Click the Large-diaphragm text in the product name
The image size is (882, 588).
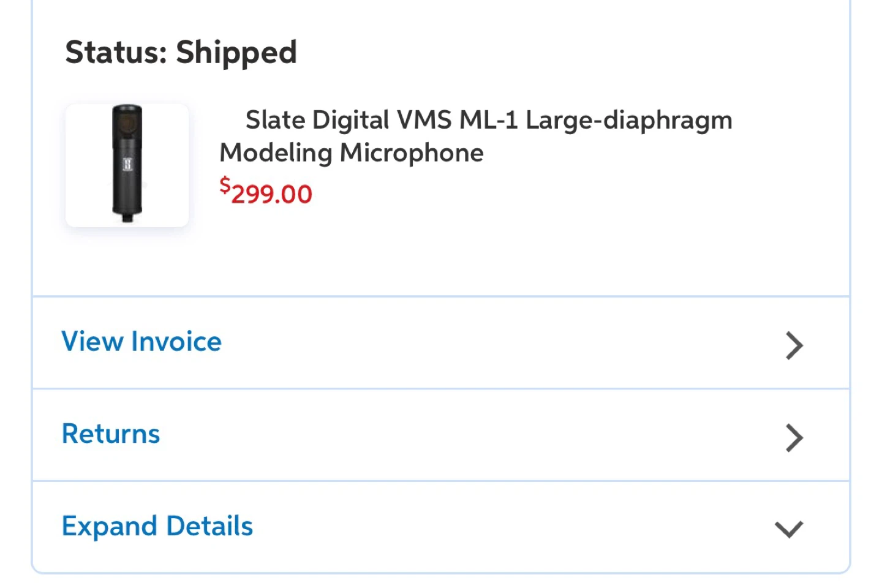click(x=629, y=121)
